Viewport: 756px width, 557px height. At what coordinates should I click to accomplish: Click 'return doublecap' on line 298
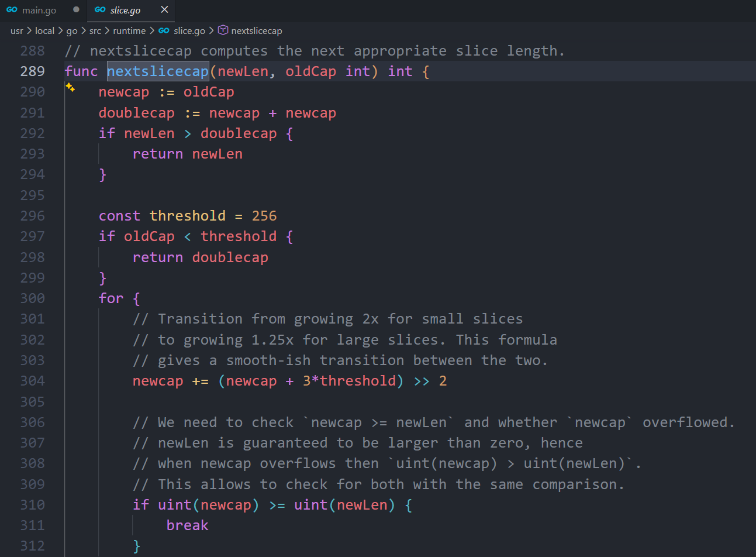coord(200,257)
